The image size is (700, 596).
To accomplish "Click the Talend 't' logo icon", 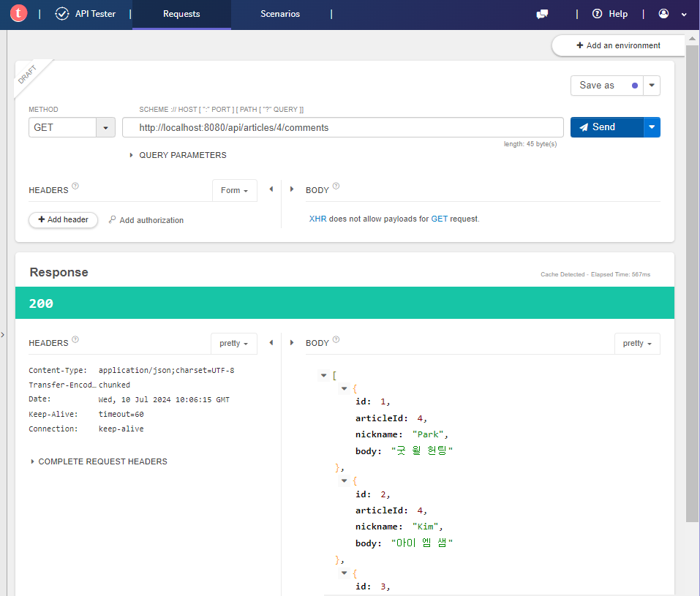I will pos(18,13).
